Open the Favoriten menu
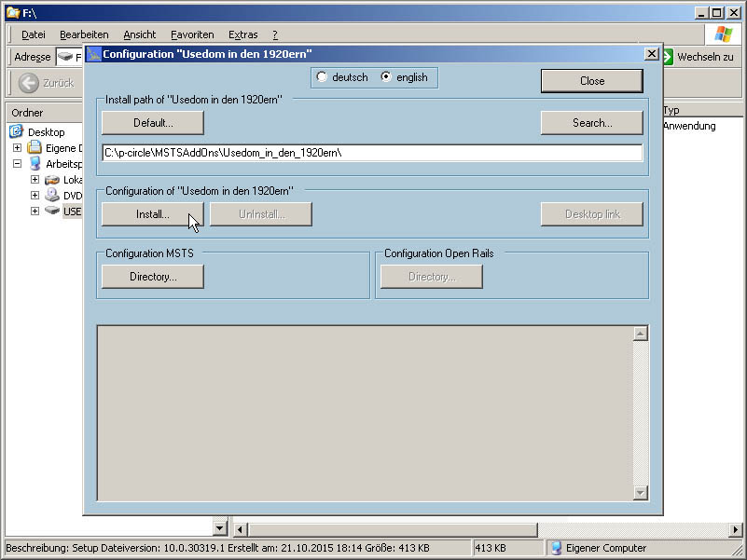The height and width of the screenshot is (560, 747). click(192, 34)
